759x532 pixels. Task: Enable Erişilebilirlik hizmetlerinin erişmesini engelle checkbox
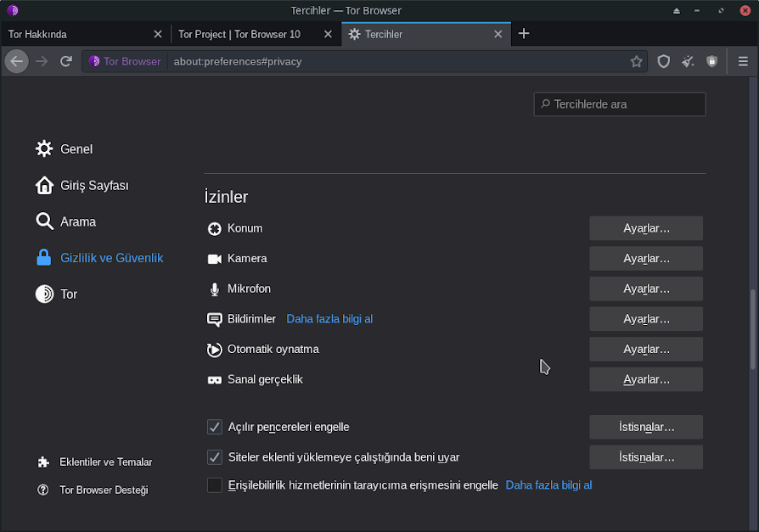pyautogui.click(x=215, y=485)
